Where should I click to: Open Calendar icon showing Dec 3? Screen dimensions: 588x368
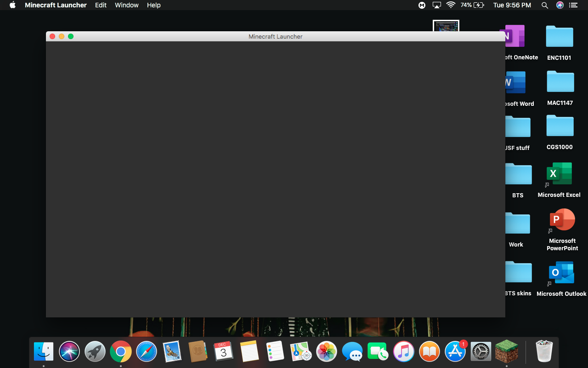coord(224,352)
